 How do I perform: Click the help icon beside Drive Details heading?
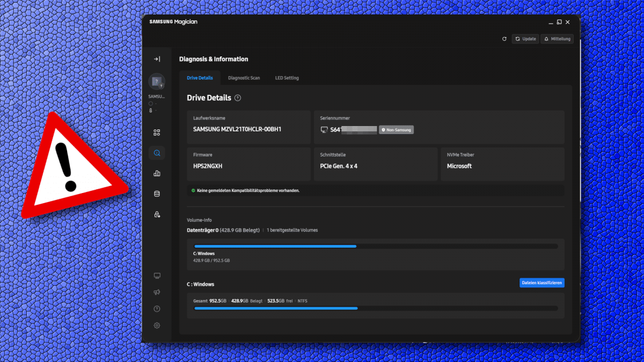pos(238,98)
